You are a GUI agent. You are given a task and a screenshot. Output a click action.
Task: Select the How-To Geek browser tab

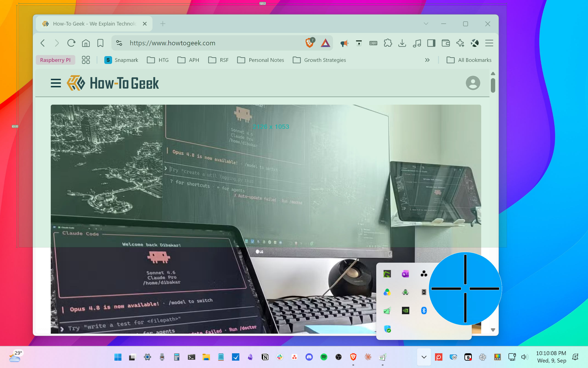(94, 24)
